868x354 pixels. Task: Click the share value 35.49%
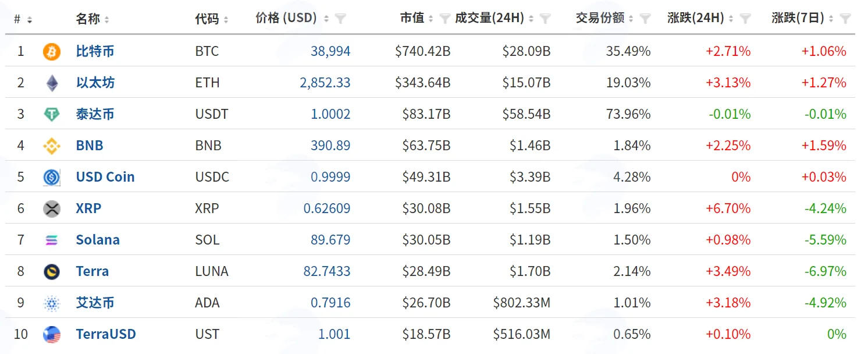point(628,51)
